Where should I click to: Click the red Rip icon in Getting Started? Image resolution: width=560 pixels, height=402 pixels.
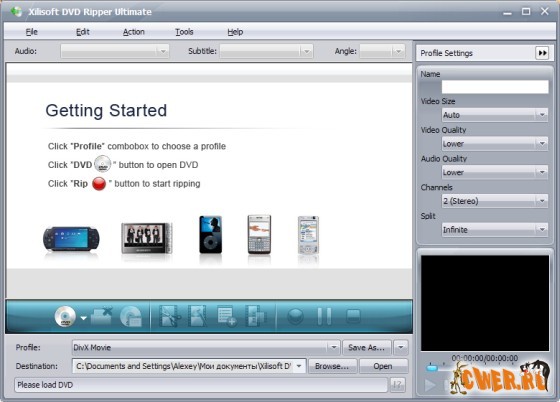point(99,184)
